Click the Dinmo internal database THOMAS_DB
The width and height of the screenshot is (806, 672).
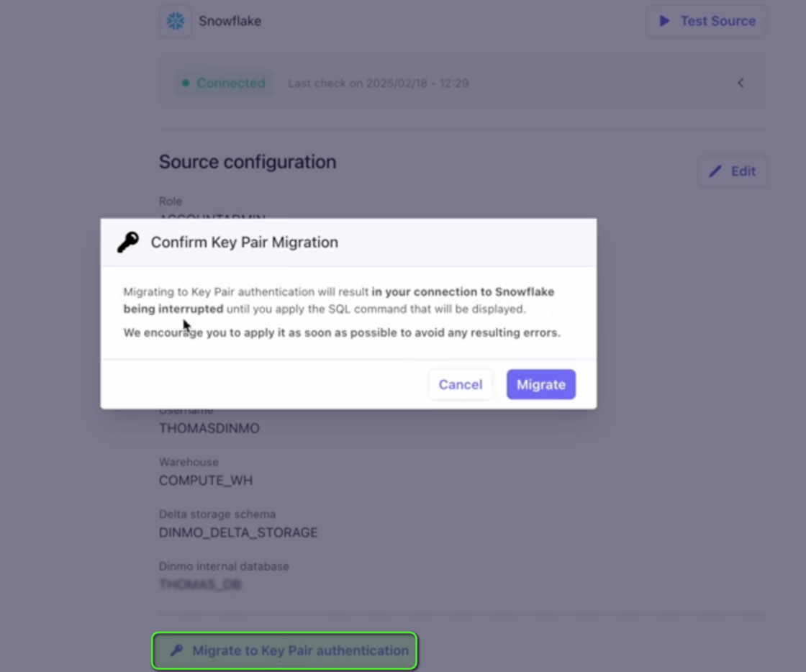pyautogui.click(x=200, y=584)
